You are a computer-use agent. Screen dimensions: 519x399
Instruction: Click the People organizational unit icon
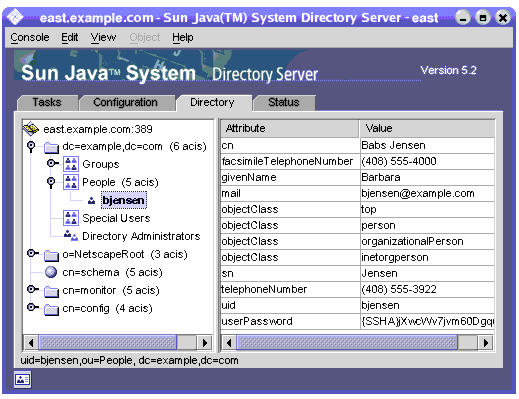coord(71,182)
